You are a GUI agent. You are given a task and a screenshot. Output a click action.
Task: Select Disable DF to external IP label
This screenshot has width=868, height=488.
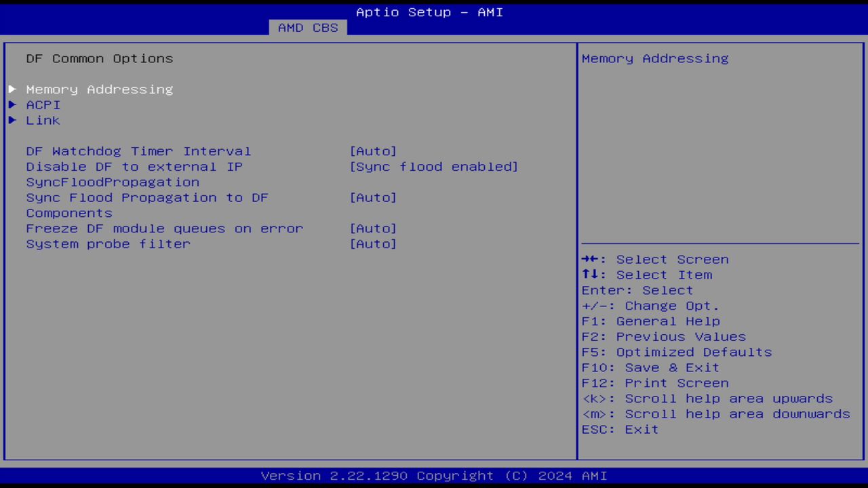pos(134,174)
